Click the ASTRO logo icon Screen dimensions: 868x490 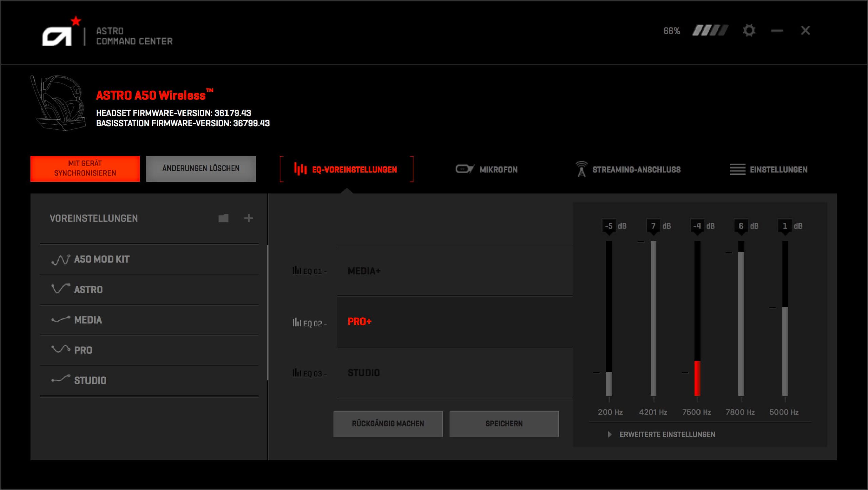[x=58, y=36]
